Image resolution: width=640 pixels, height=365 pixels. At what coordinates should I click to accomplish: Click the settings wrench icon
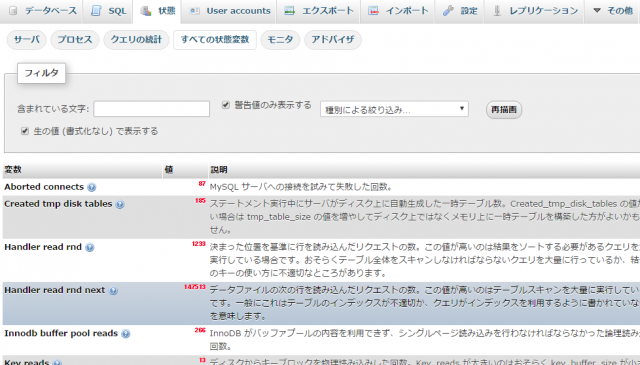point(448,11)
